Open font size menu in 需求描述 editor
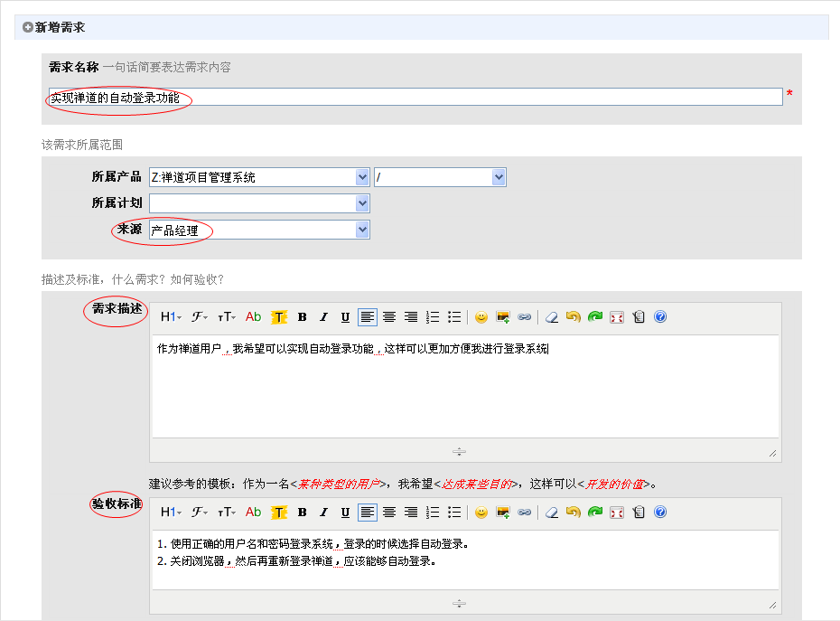Screen dimensions: 840x621 [227, 317]
